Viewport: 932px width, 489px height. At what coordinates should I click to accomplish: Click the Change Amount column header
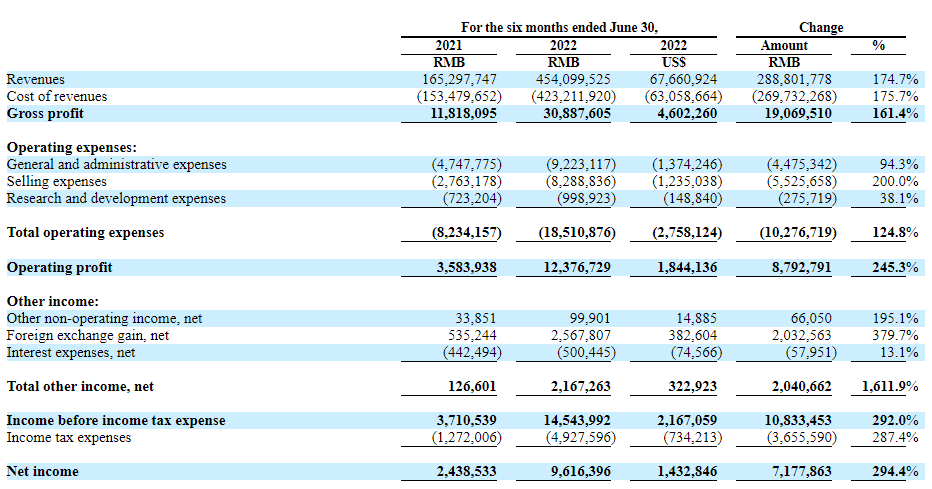pyautogui.click(x=783, y=45)
